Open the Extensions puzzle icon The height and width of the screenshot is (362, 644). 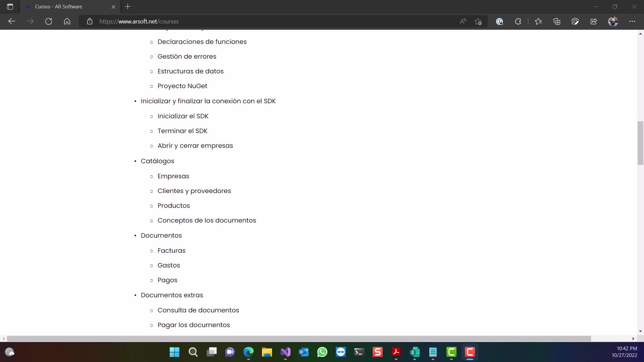[518, 21]
